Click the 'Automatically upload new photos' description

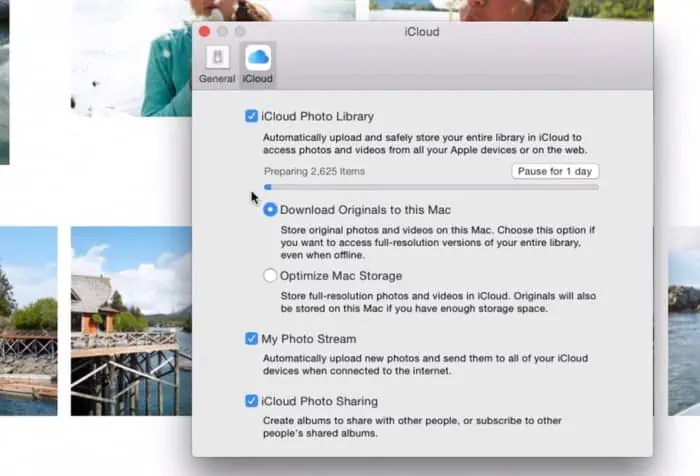pyautogui.click(x=425, y=364)
